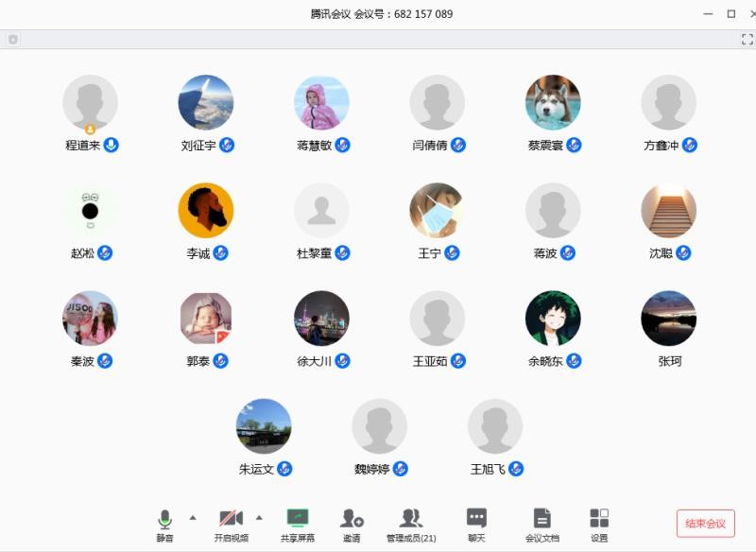Click the shield security icon under title bar
756x552 pixels.
12,40
